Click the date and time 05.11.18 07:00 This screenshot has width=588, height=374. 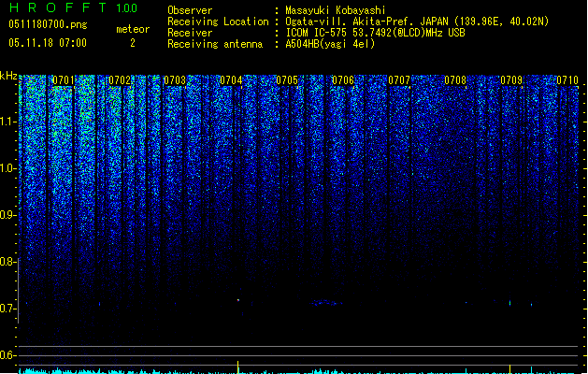(x=48, y=43)
